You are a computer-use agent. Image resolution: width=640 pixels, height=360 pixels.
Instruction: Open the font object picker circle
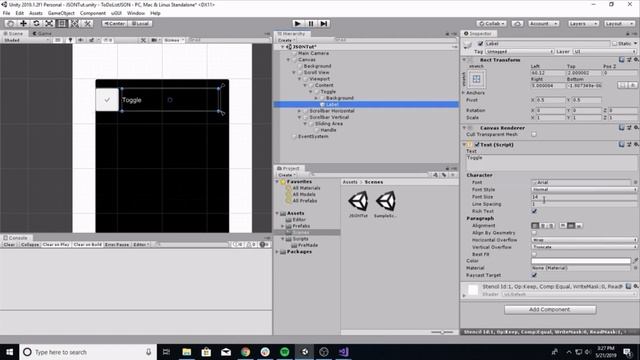click(636, 182)
